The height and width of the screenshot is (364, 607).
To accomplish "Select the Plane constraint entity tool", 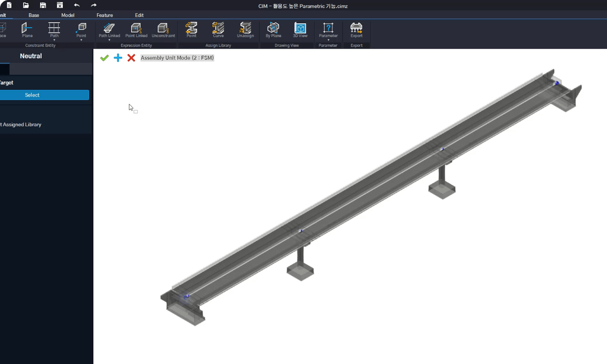I will 27,29.
